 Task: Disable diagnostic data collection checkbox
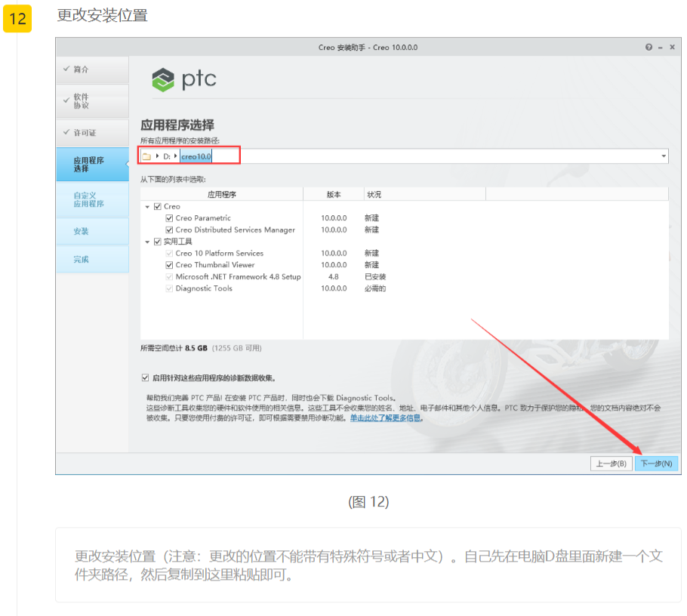145,377
